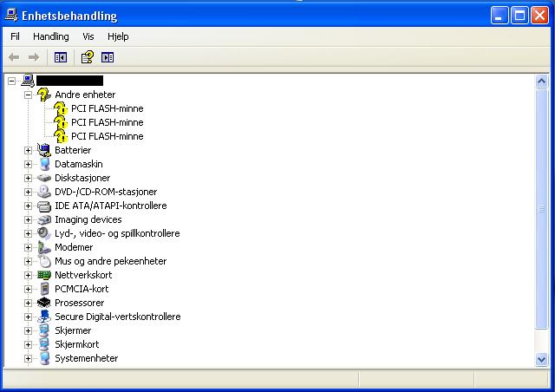This screenshot has height=392, width=555.
Task: Expand the Diskstasjoner branch
Action: point(28,178)
